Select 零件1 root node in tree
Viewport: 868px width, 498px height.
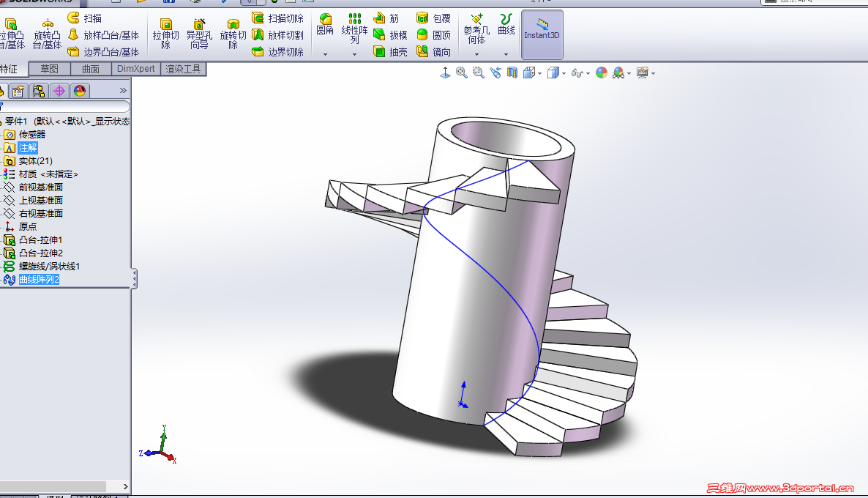(x=64, y=122)
